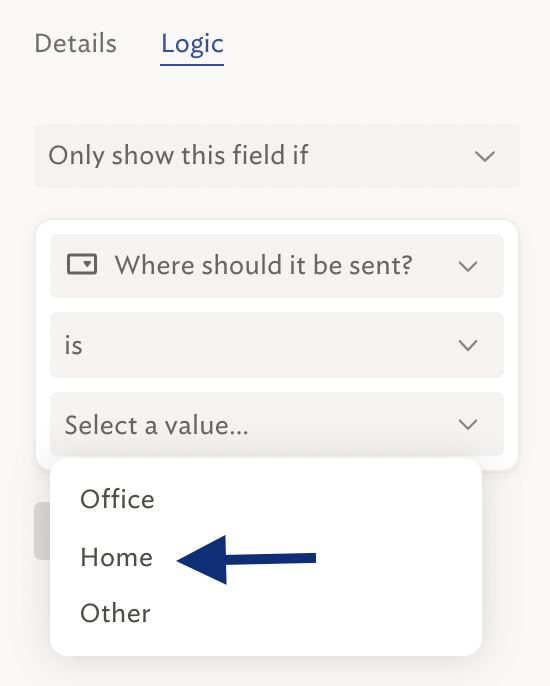Pick the Other option

click(x=116, y=613)
